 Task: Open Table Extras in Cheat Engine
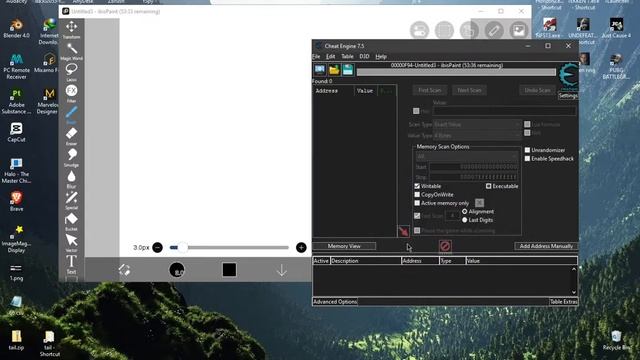pyautogui.click(x=563, y=302)
